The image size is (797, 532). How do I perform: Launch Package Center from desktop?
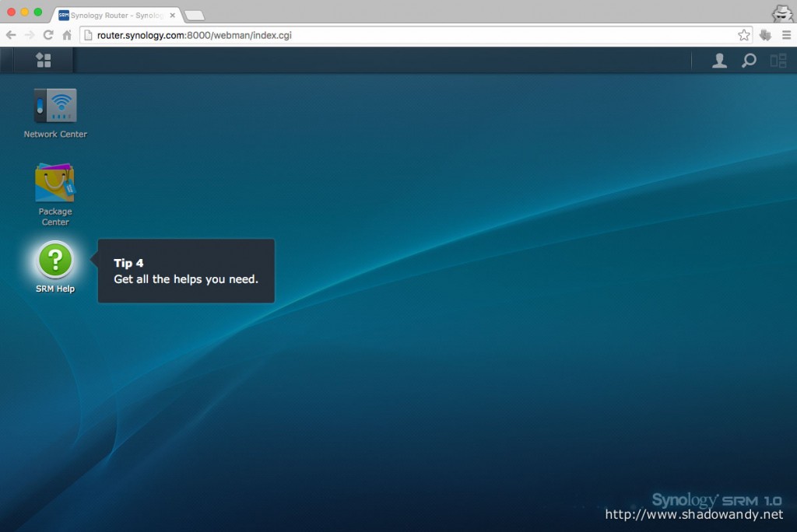click(x=55, y=183)
